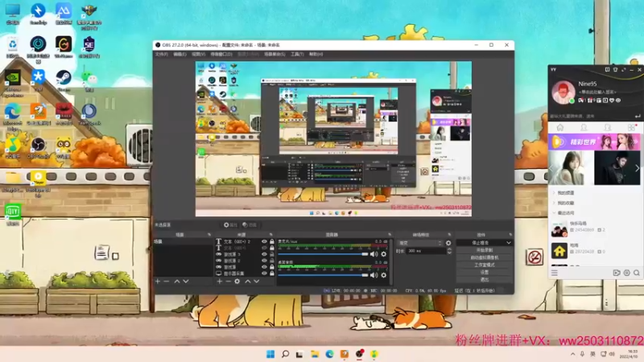
Task: Click the 工作室模式 button
Action: (x=485, y=265)
